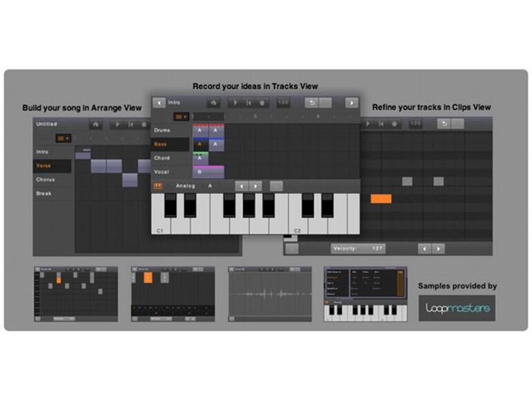Image resolution: width=532 pixels, height=399 pixels.
Task: Adjust the Velocity 127 control
Action: (x=358, y=249)
